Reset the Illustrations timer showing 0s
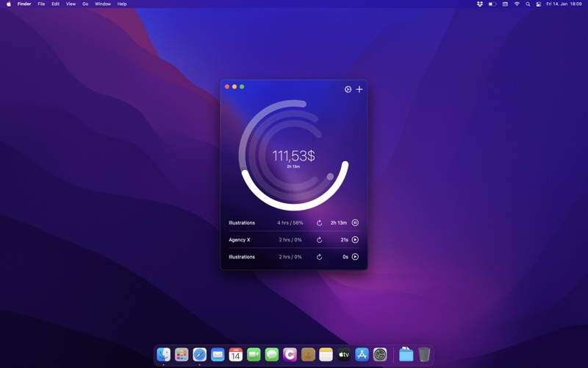 coord(319,257)
